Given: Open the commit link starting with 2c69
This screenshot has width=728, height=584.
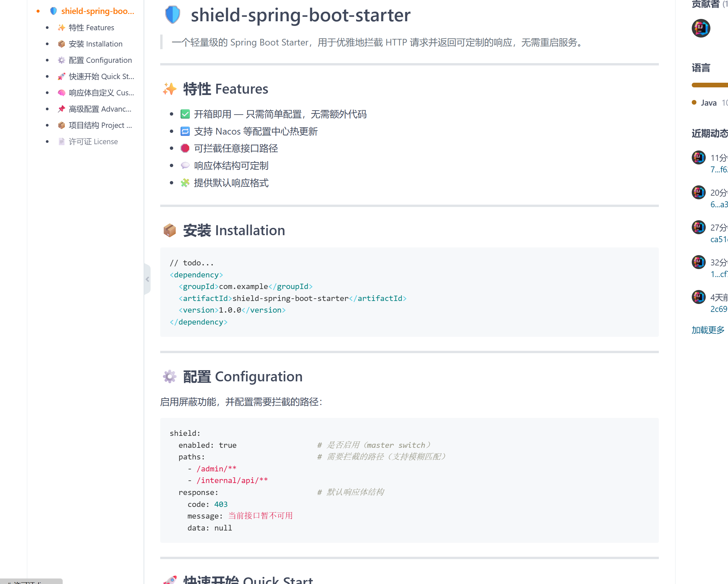Looking at the screenshot, I should click(x=719, y=309).
